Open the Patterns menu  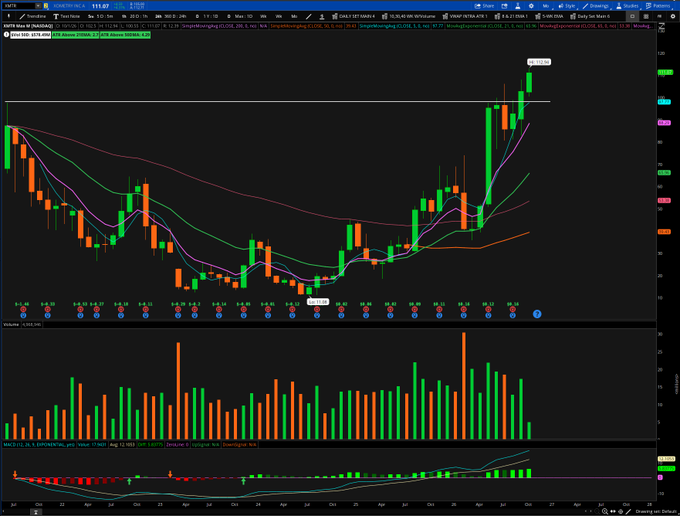pos(658,6)
